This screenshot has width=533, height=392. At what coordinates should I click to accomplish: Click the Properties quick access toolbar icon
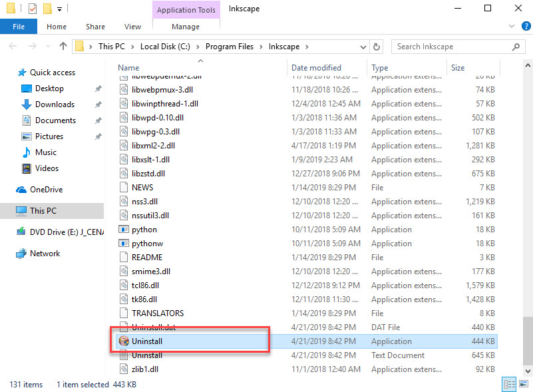pyautogui.click(x=33, y=9)
